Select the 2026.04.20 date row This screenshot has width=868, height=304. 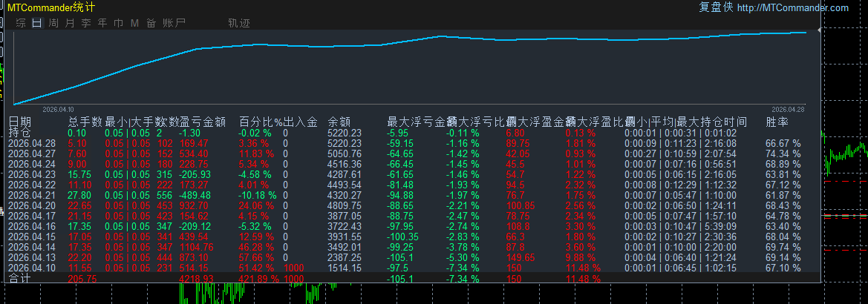pos(33,205)
